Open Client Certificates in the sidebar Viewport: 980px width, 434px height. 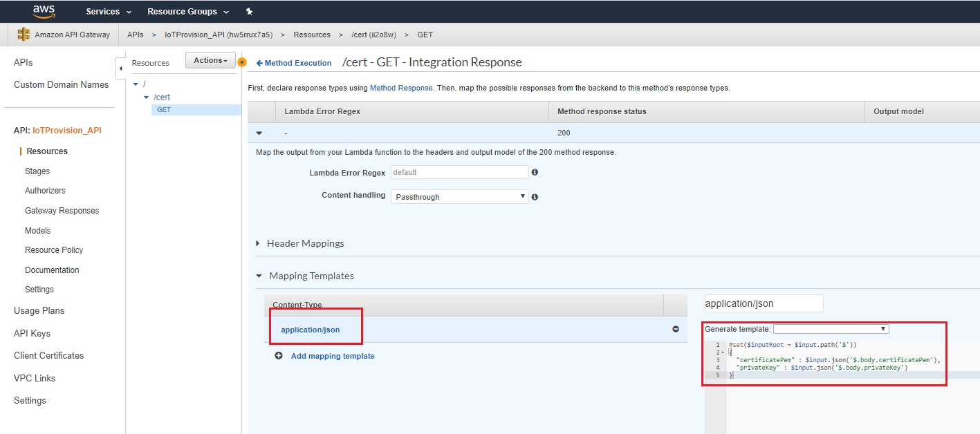tap(49, 355)
